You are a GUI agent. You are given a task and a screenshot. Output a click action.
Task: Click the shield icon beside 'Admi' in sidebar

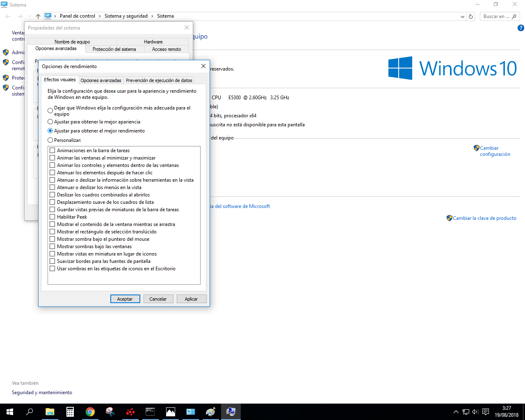tap(6, 52)
